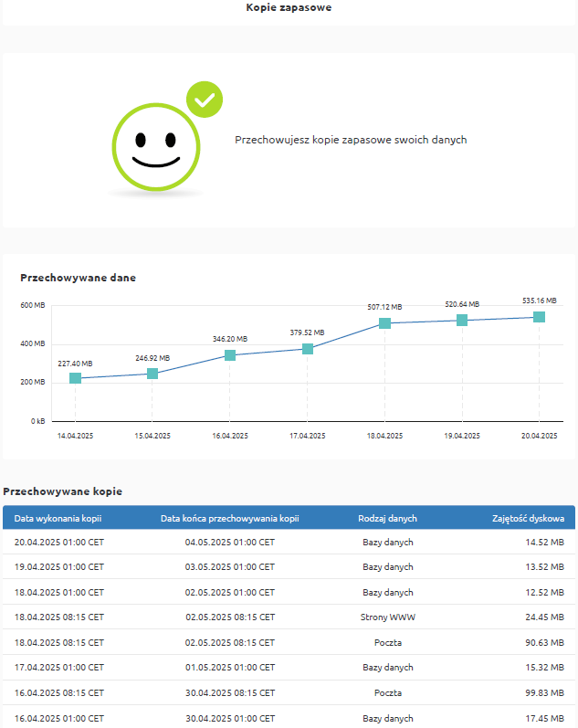Select the 246.92 MB chart data point
578x728 pixels.
click(152, 374)
